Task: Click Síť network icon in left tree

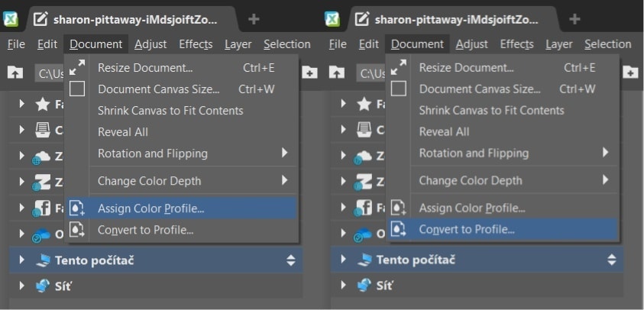Action: (x=43, y=286)
